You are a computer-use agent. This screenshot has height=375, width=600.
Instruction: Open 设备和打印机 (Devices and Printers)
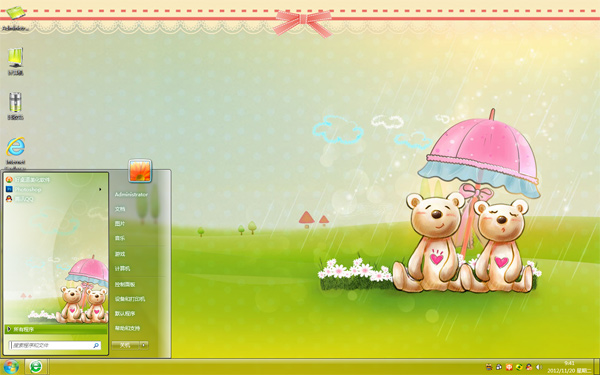(x=130, y=299)
